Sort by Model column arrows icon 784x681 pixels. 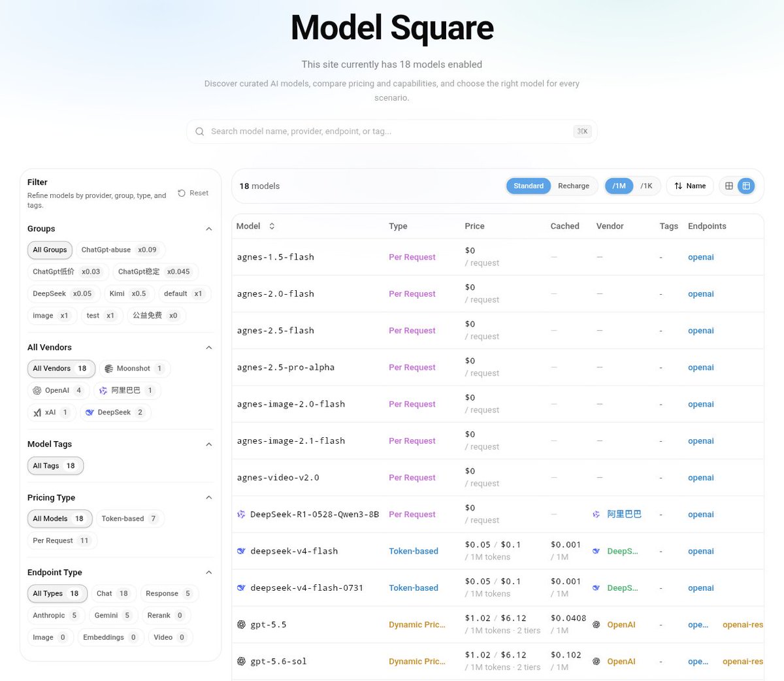point(272,226)
